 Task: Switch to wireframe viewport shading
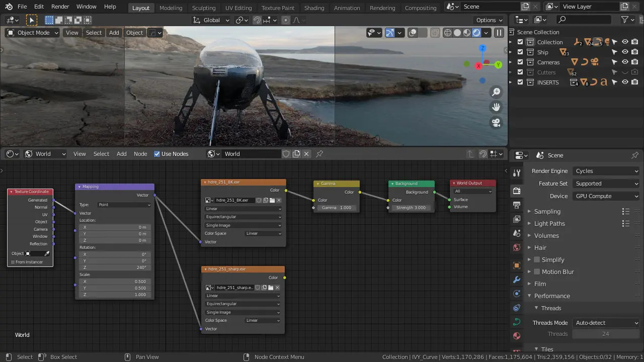click(448, 33)
